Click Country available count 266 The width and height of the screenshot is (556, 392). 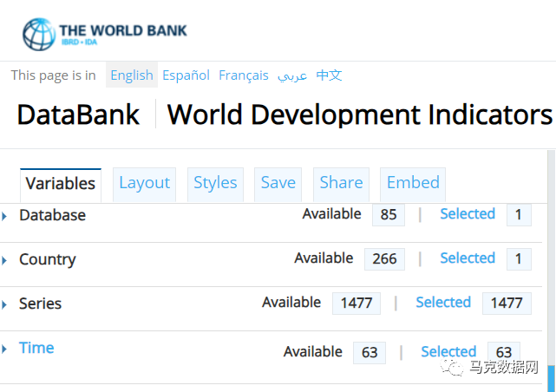tap(384, 259)
